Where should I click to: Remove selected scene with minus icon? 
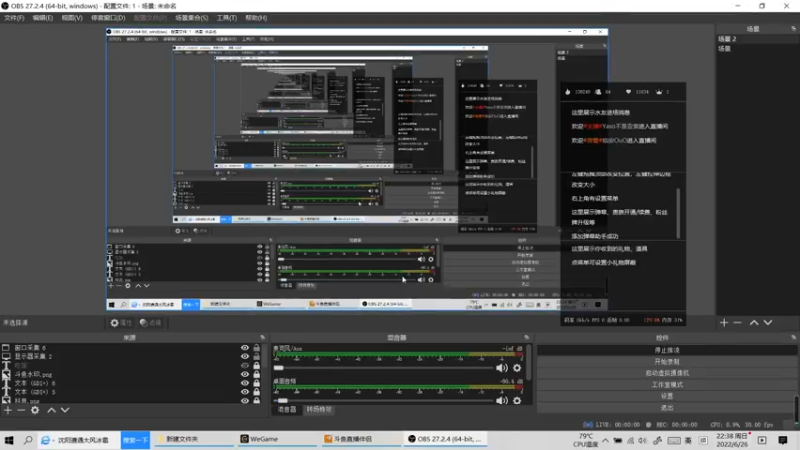click(x=737, y=322)
